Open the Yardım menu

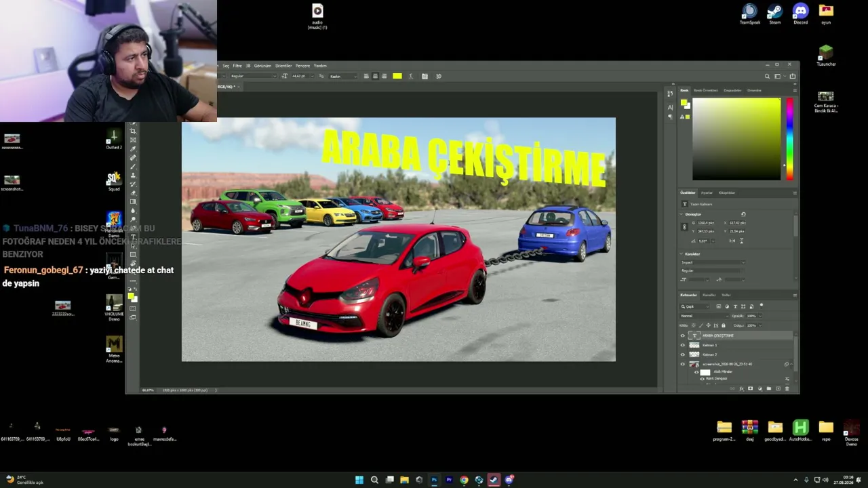tap(320, 66)
